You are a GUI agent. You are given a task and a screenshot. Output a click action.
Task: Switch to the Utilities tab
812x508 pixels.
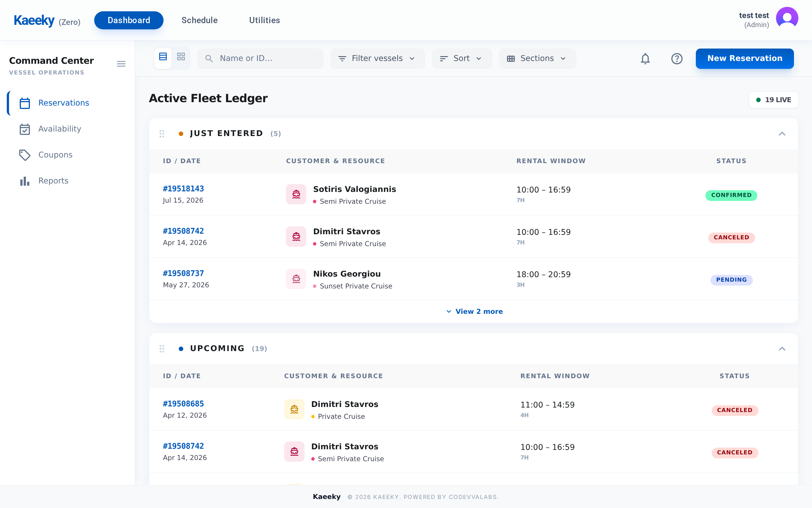point(264,20)
